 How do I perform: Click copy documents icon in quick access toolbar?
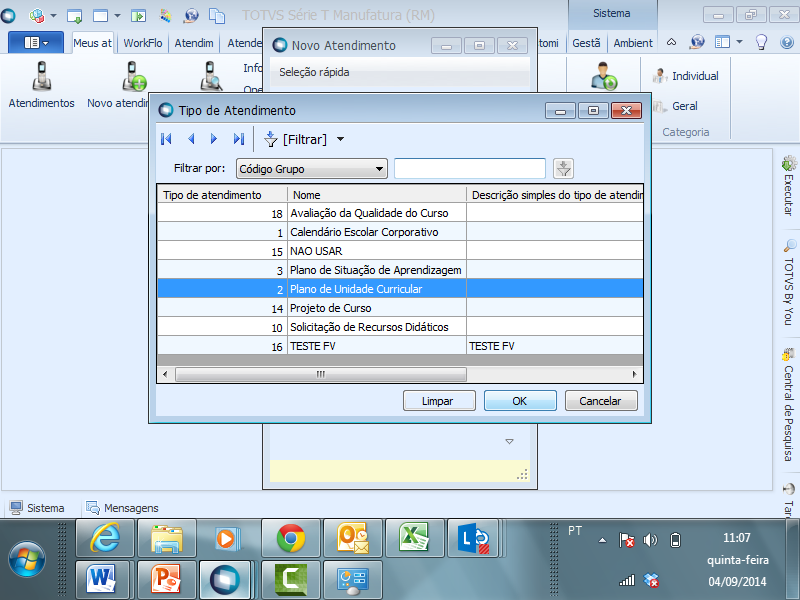tap(217, 15)
